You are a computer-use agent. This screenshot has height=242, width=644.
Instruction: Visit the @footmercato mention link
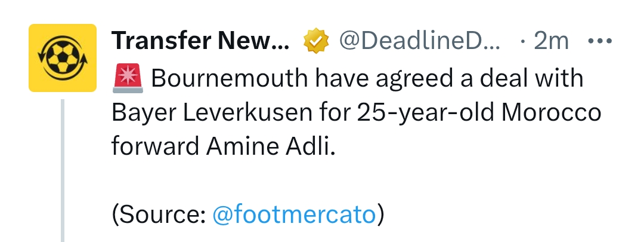point(295,214)
